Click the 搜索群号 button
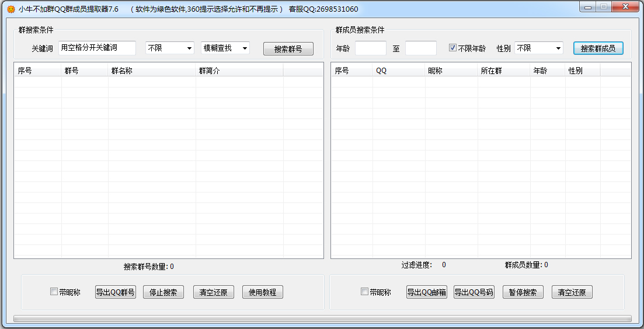The height and width of the screenshot is (329, 644). (288, 49)
